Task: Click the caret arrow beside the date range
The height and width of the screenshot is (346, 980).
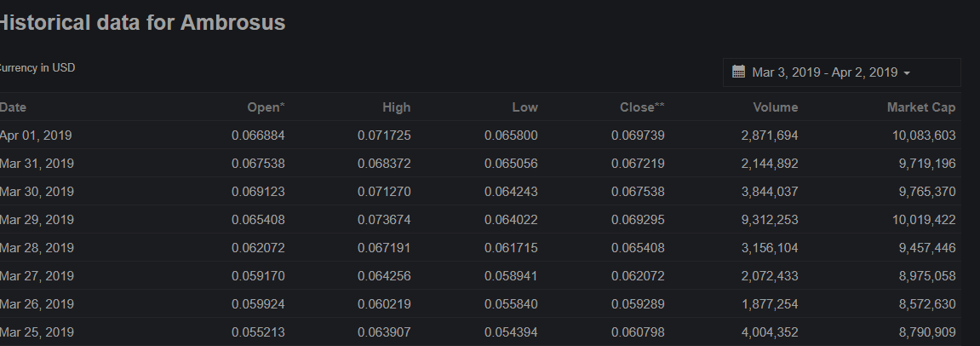Action: click(x=907, y=73)
